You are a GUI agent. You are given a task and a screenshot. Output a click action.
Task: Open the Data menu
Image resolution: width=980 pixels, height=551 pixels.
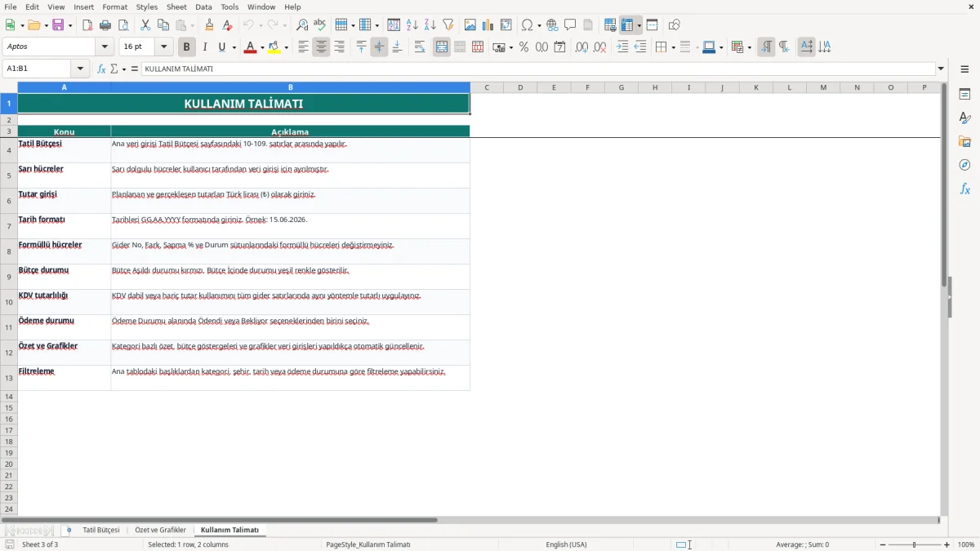click(203, 7)
